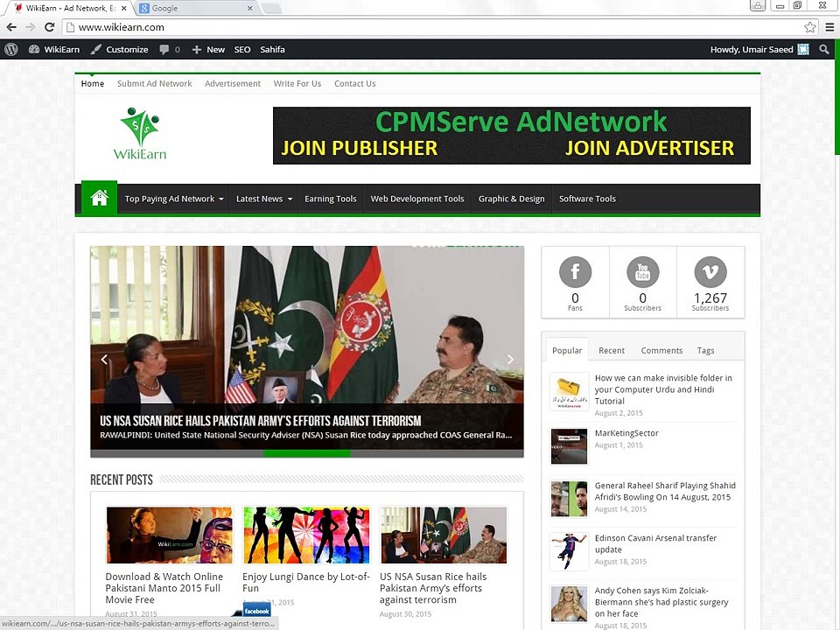This screenshot has height=630, width=840.
Task: Open the Facebook fans counter icon
Action: [575, 272]
